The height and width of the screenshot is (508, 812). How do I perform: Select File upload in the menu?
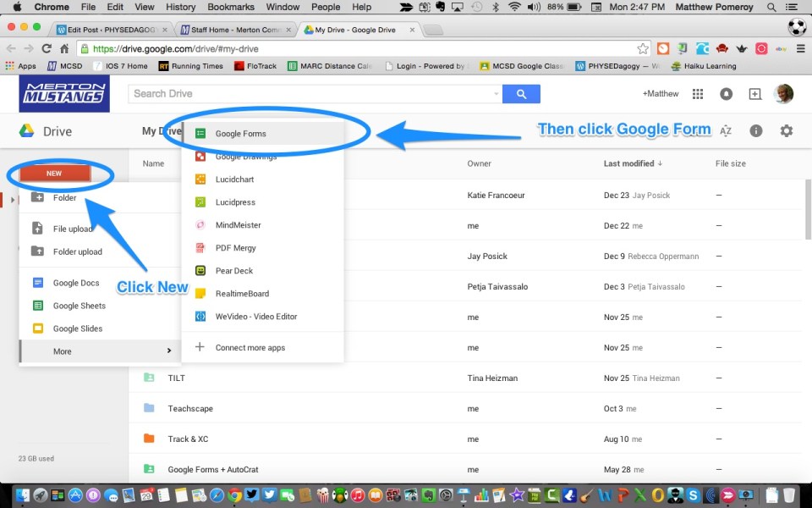[73, 229]
